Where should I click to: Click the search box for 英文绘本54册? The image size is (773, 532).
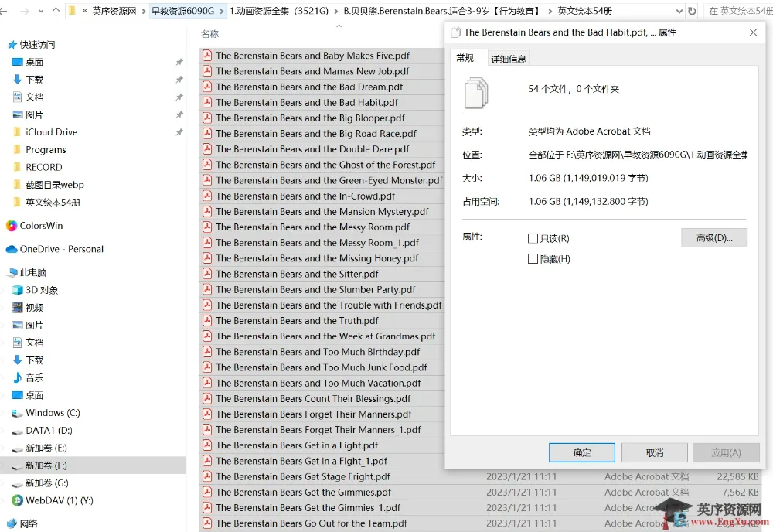click(x=738, y=11)
